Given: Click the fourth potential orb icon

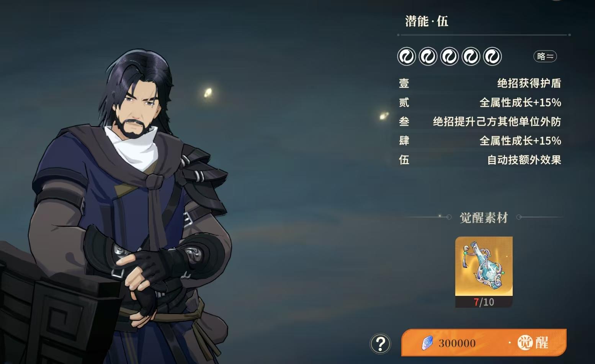Looking at the screenshot, I should point(471,57).
